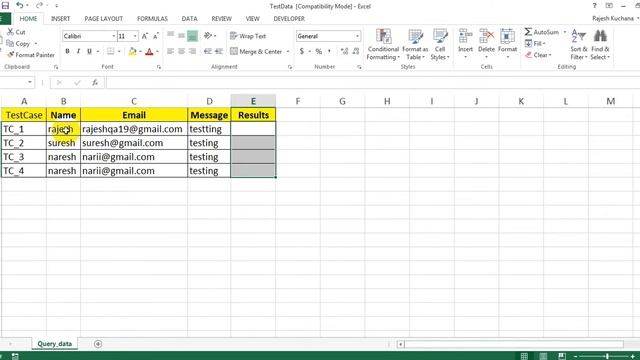The width and height of the screenshot is (640, 360).
Task: Switch to the DEVELOPER tab
Action: tap(289, 19)
